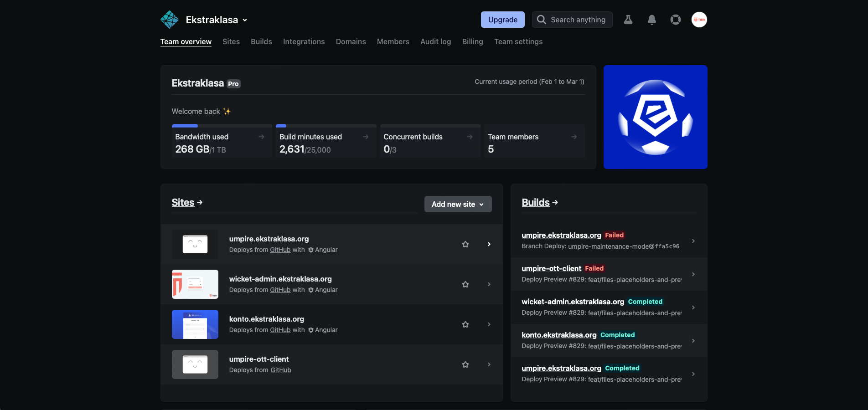Image resolution: width=868 pixels, height=410 pixels.
Task: Open the Audit log tab
Action: pyautogui.click(x=436, y=41)
